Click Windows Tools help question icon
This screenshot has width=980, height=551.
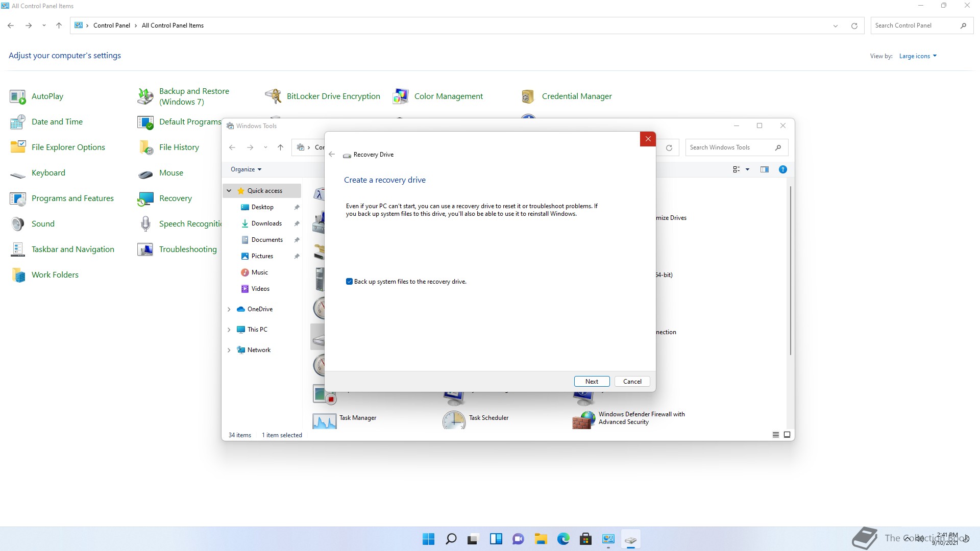coord(782,169)
